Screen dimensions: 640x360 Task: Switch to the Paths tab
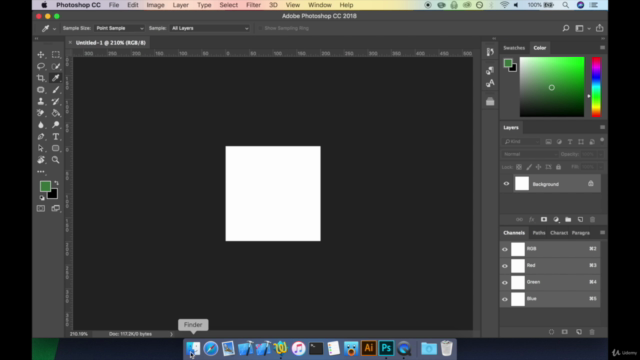click(x=539, y=233)
